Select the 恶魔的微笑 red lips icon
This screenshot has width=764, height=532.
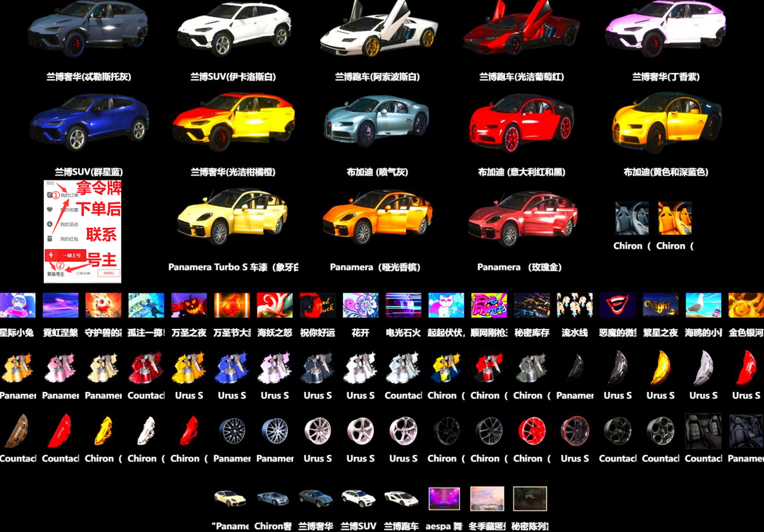click(618, 306)
